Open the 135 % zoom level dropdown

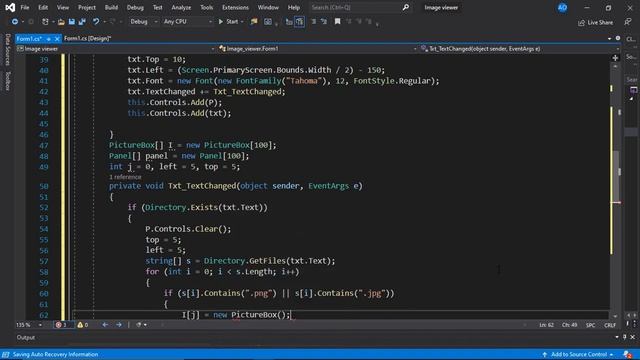(x=29, y=325)
